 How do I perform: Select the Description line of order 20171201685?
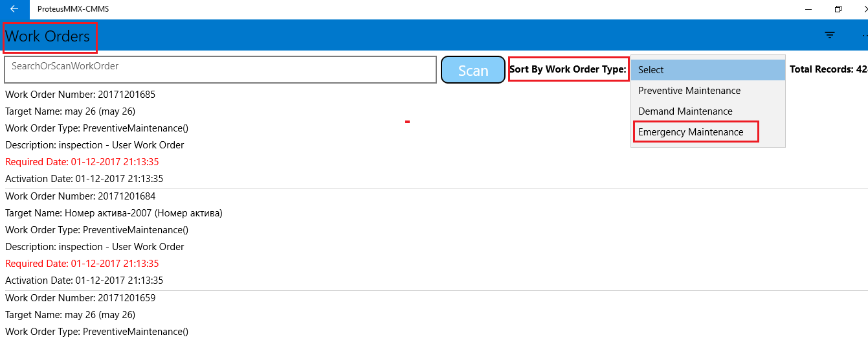[95, 145]
